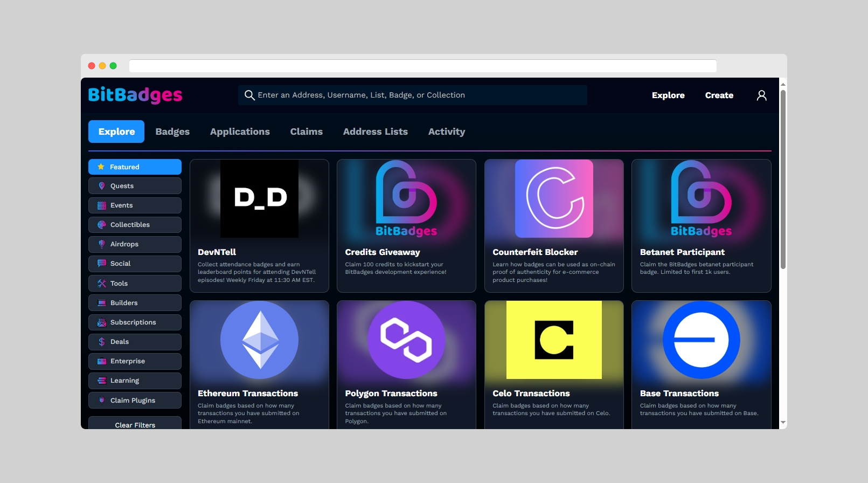Click the page vertical scrollbar thumb
868x483 pixels.
point(783,179)
